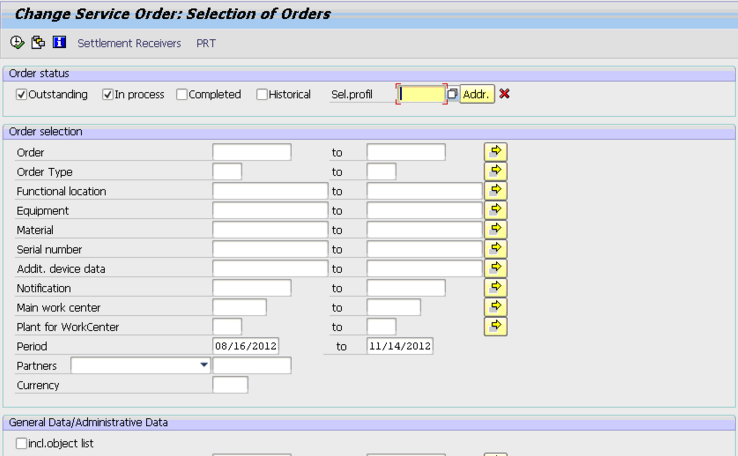Enable the Historical checkbox
738x456 pixels.
[x=262, y=95]
